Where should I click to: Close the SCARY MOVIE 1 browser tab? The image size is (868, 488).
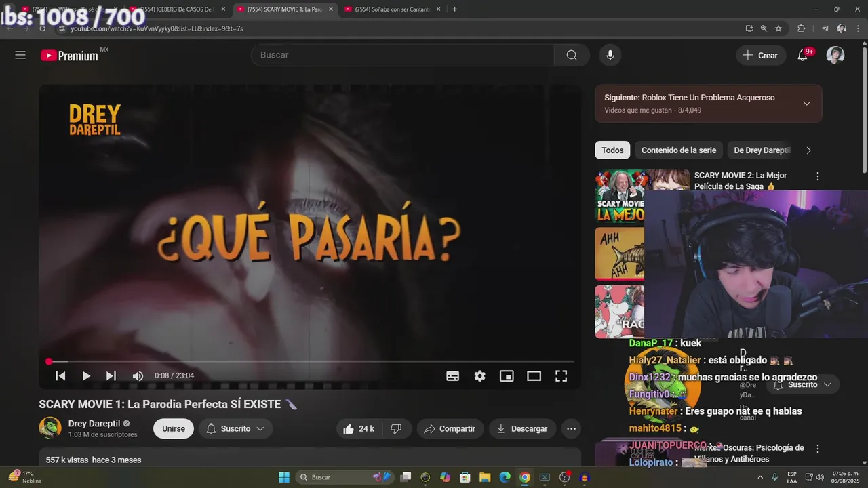[331, 9]
